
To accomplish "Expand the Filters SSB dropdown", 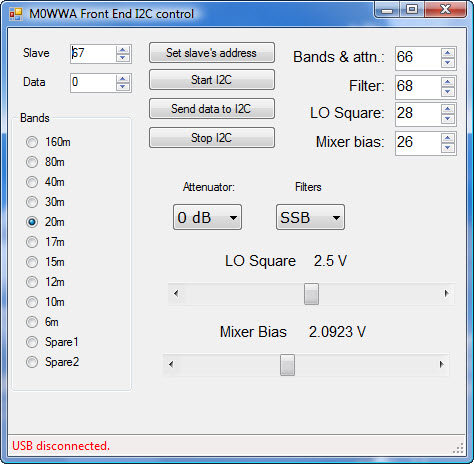I will tap(310, 217).
